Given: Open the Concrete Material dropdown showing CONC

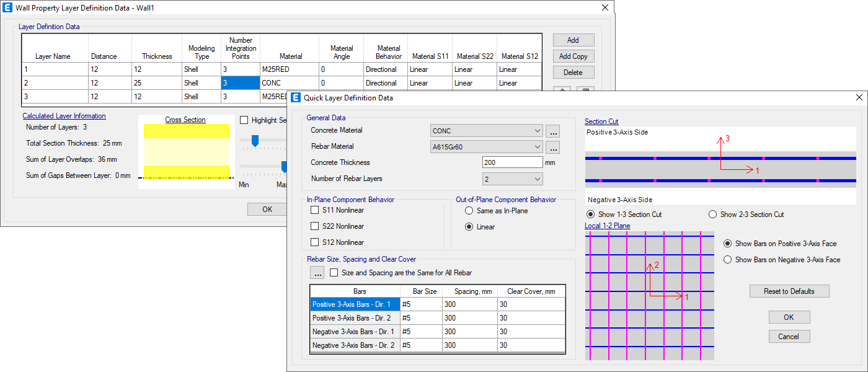Looking at the screenshot, I should coord(487,131).
